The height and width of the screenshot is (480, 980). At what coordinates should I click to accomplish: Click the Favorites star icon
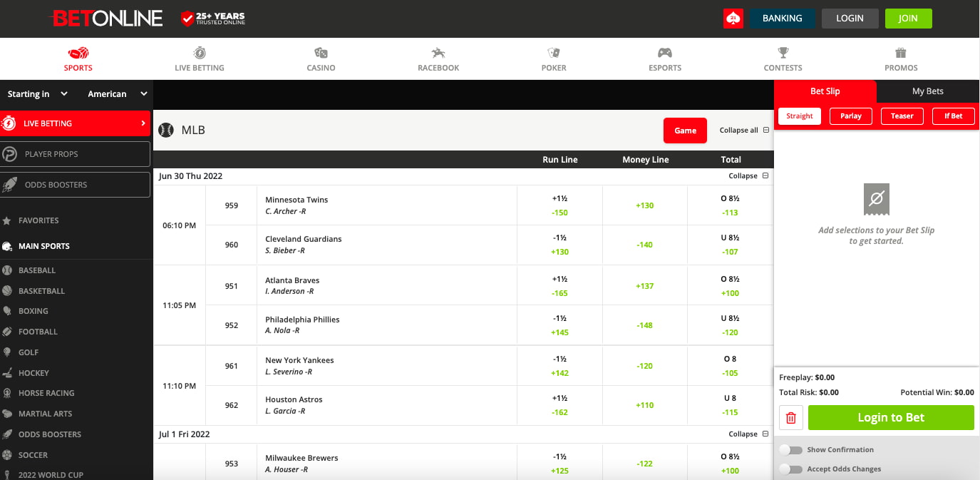tap(7, 221)
